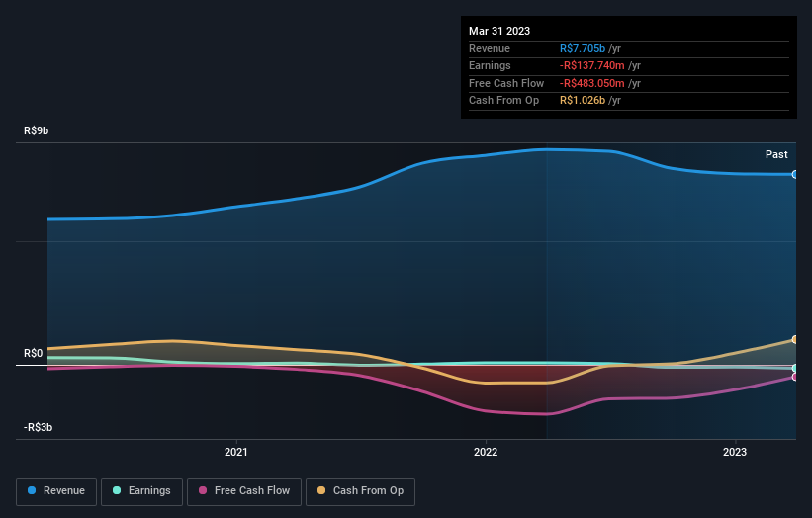The height and width of the screenshot is (518, 812).
Task: Click the -R$483.050m free cash flow value
Action: 591,83
